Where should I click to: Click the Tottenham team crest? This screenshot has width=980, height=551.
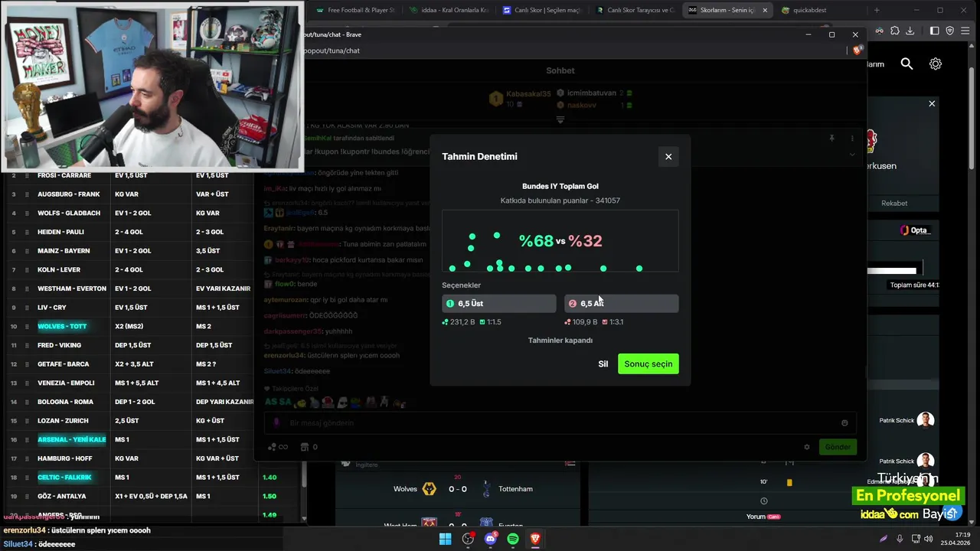[x=485, y=489]
